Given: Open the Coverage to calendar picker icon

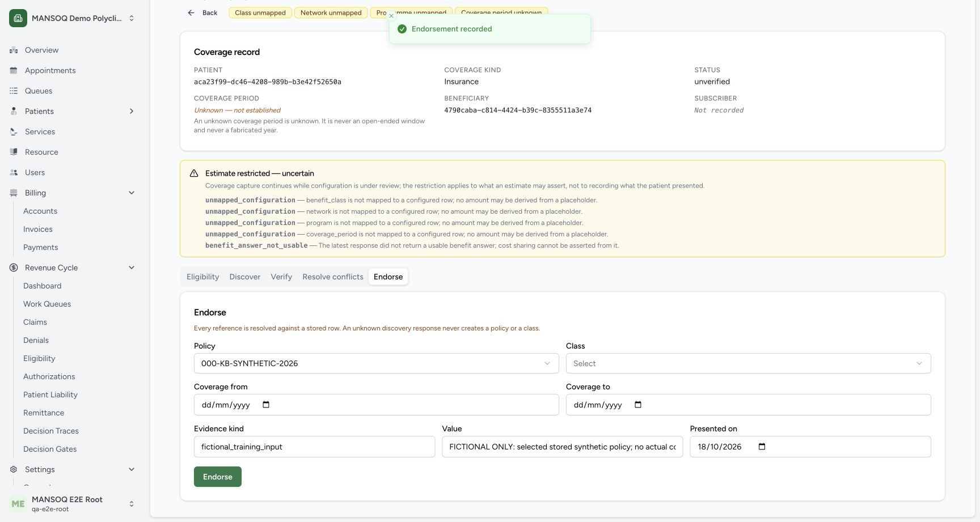Looking at the screenshot, I should pos(638,405).
